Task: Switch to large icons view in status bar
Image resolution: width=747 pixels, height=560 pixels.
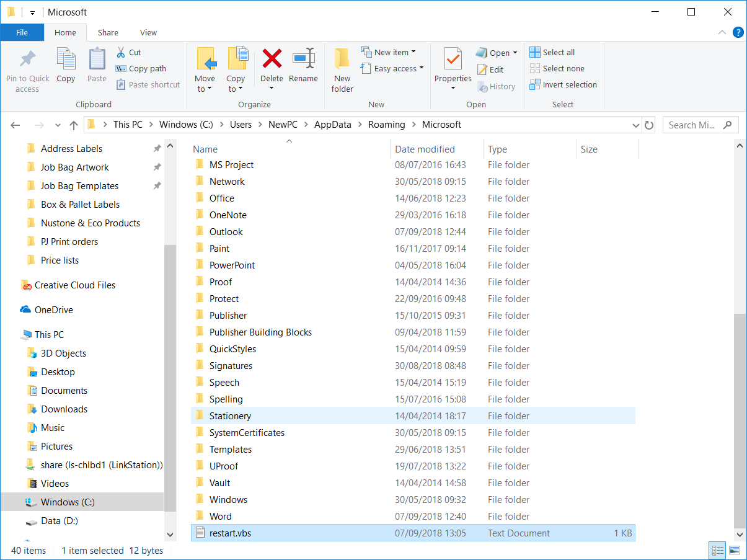Action: (x=735, y=550)
